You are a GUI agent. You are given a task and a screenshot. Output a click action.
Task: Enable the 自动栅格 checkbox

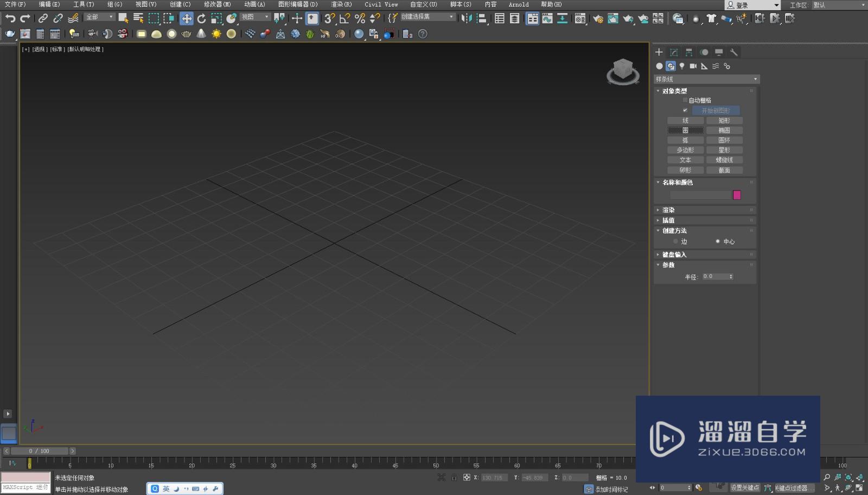pyautogui.click(x=685, y=100)
